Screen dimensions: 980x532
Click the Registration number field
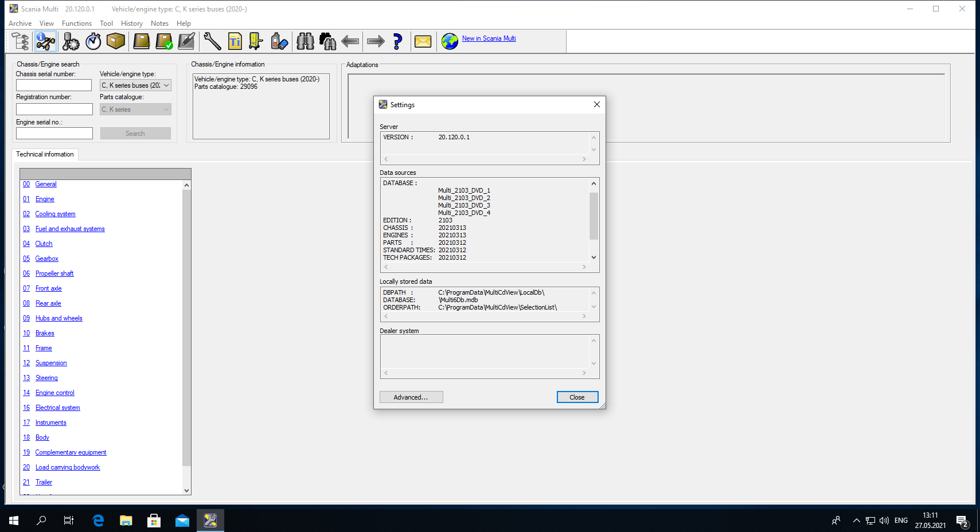[54, 109]
